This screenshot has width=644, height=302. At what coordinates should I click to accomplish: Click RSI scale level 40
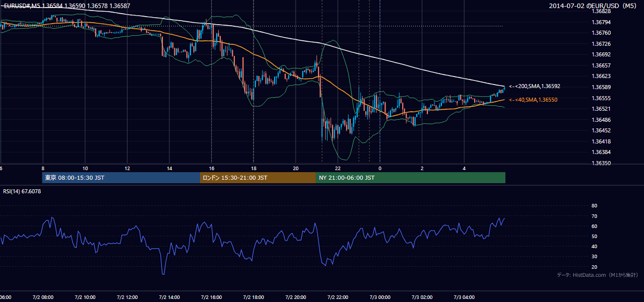[594, 246]
